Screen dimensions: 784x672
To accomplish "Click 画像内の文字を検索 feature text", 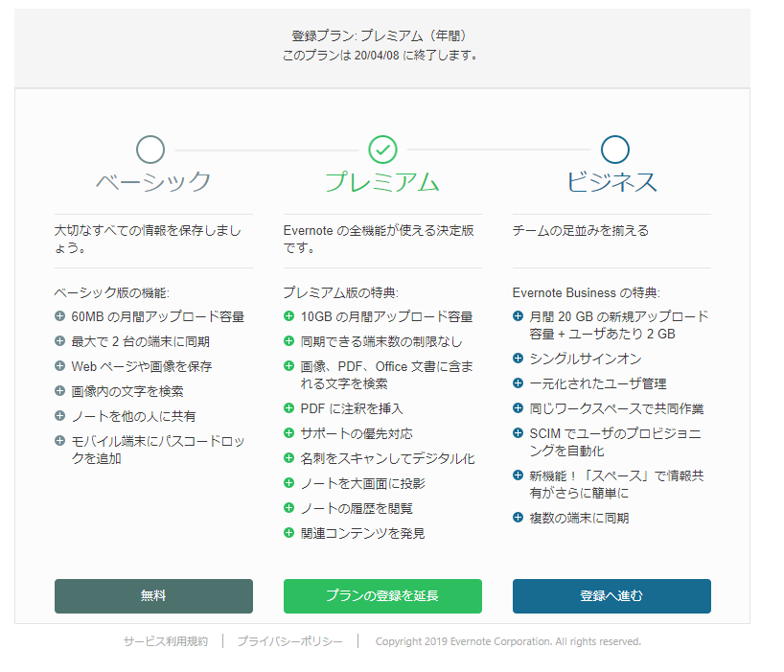I will pyautogui.click(x=127, y=391).
